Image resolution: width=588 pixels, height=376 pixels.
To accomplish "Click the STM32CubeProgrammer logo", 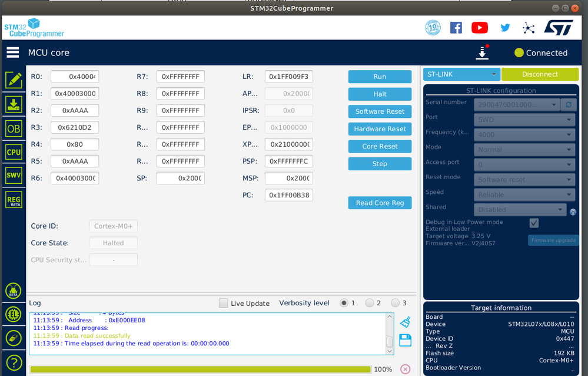I will [34, 28].
